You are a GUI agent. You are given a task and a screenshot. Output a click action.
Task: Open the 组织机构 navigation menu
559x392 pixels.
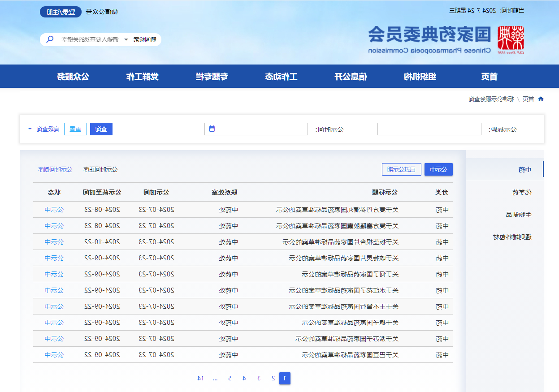(420, 76)
